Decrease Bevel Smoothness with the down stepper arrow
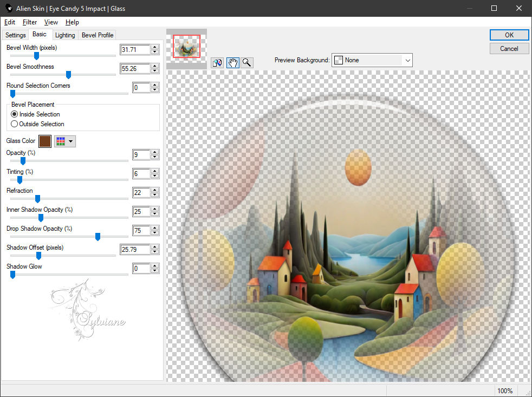 (155, 71)
